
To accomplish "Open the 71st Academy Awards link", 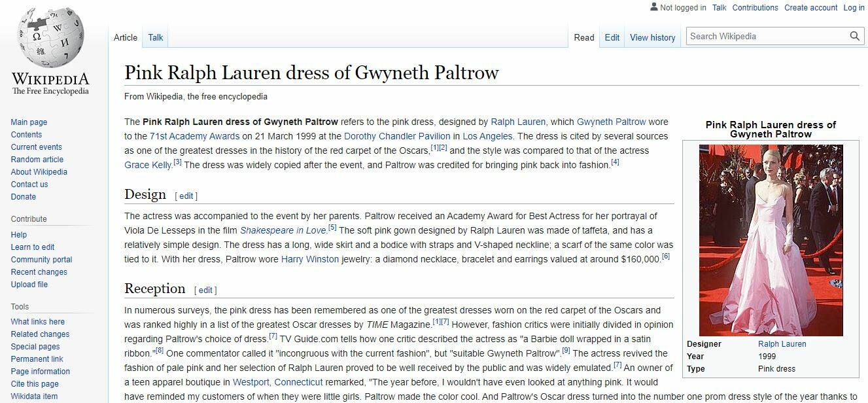I will point(194,136).
